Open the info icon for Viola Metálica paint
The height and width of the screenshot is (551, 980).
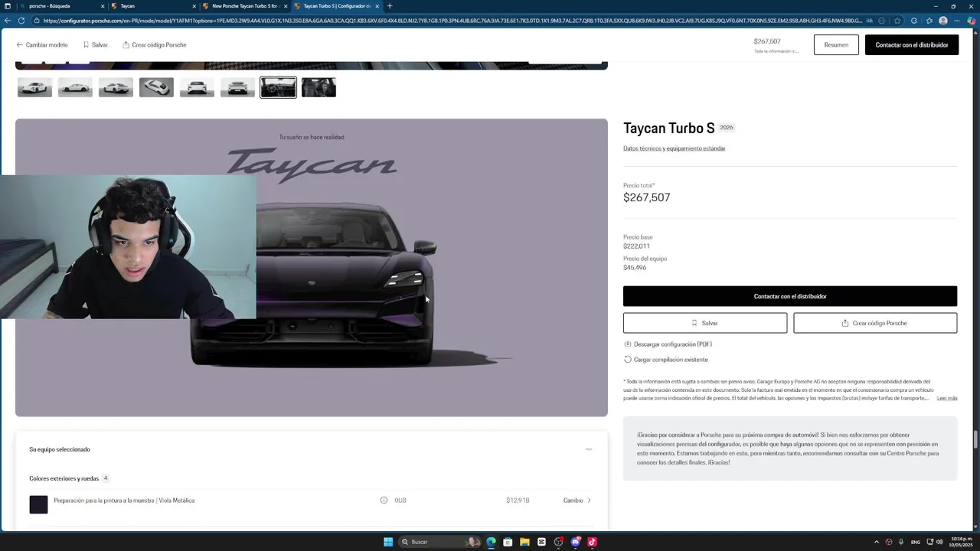tap(384, 500)
